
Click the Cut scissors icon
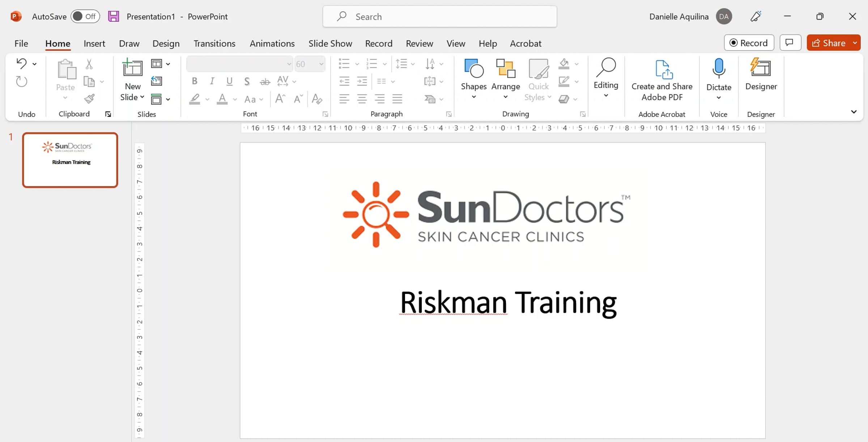coord(89,64)
